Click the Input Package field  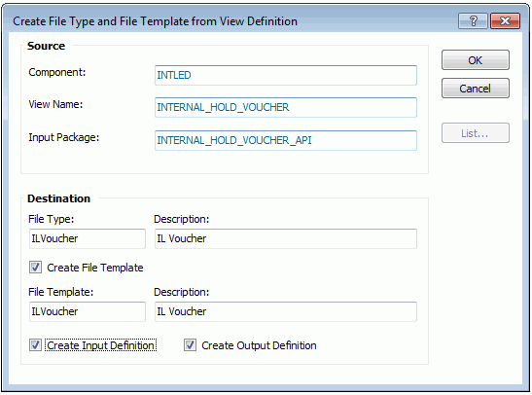coord(286,140)
